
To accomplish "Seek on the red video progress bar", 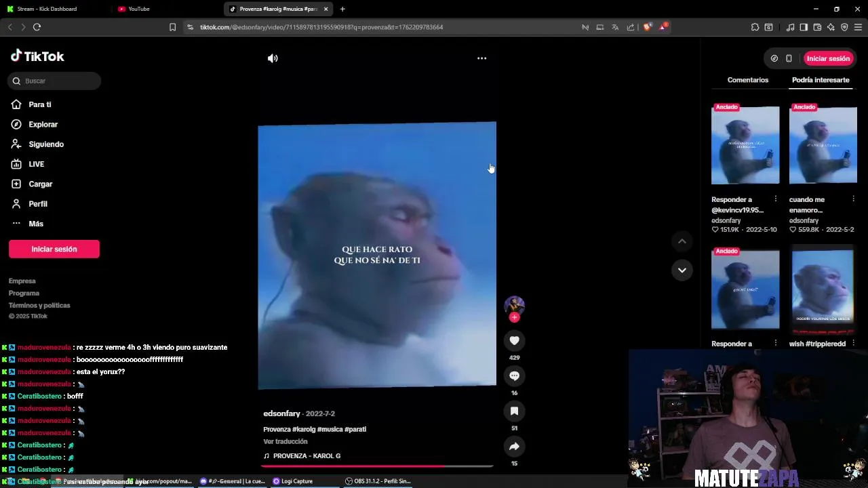I will pyautogui.click(x=377, y=466).
